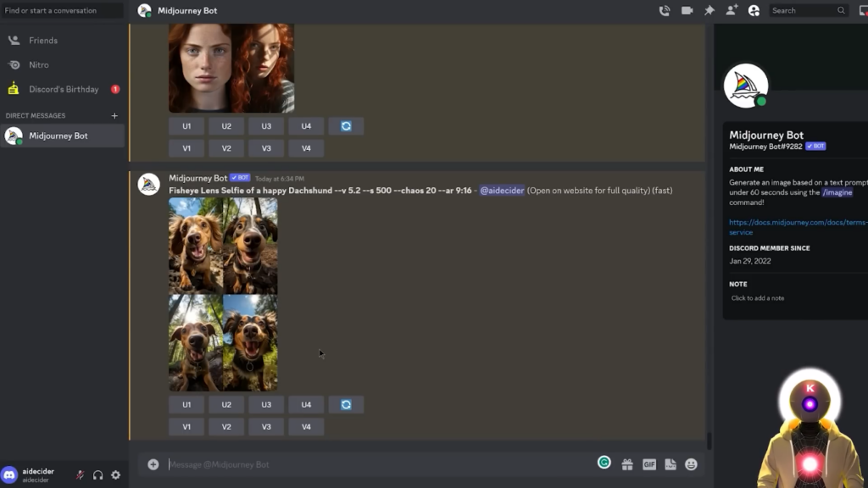Add friends to this DM
This screenshot has width=868, height=488.
[x=732, y=11]
